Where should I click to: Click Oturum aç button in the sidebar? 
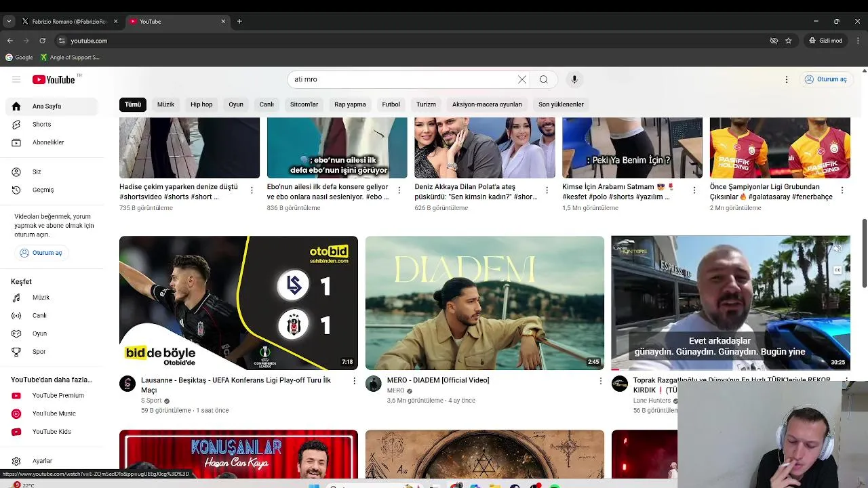point(41,253)
